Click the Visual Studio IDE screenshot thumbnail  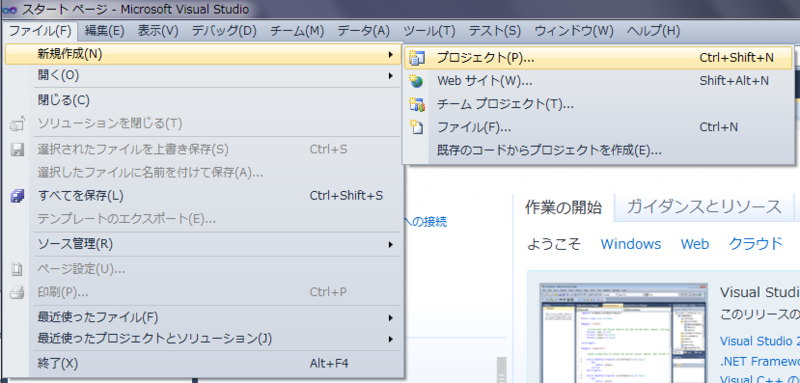point(623,333)
